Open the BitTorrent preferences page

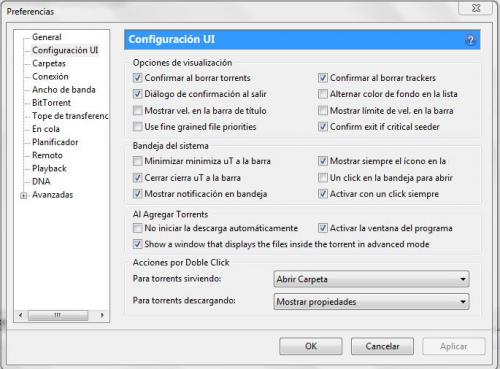click(x=51, y=103)
